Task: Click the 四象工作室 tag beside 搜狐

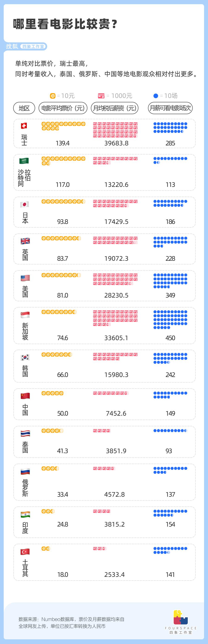Action: pos(33,47)
